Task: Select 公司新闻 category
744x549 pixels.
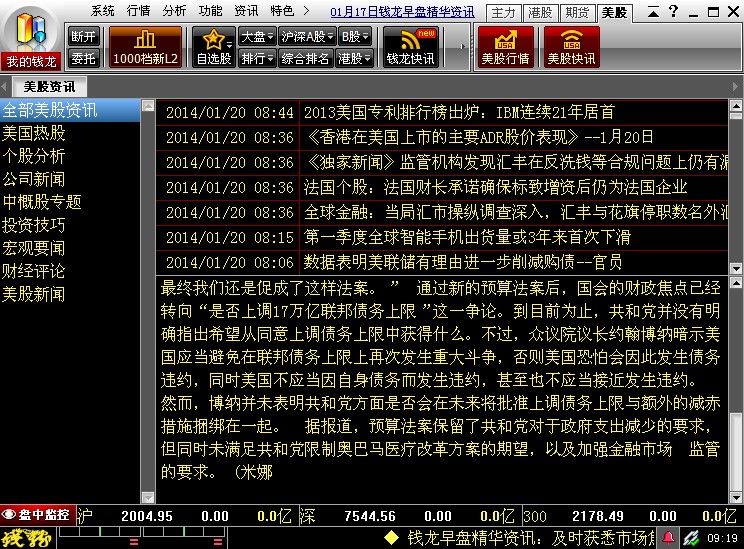Action: pos(33,179)
